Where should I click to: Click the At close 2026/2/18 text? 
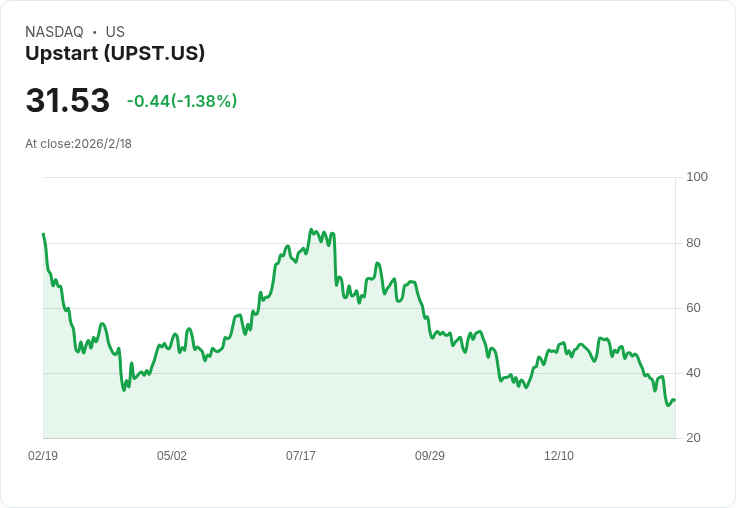coord(78,143)
